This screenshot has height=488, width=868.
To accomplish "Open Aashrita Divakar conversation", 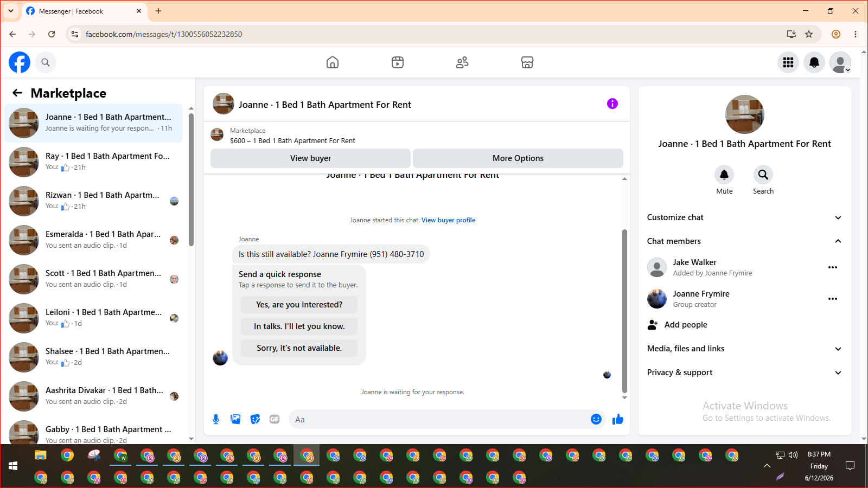I will click(x=93, y=396).
